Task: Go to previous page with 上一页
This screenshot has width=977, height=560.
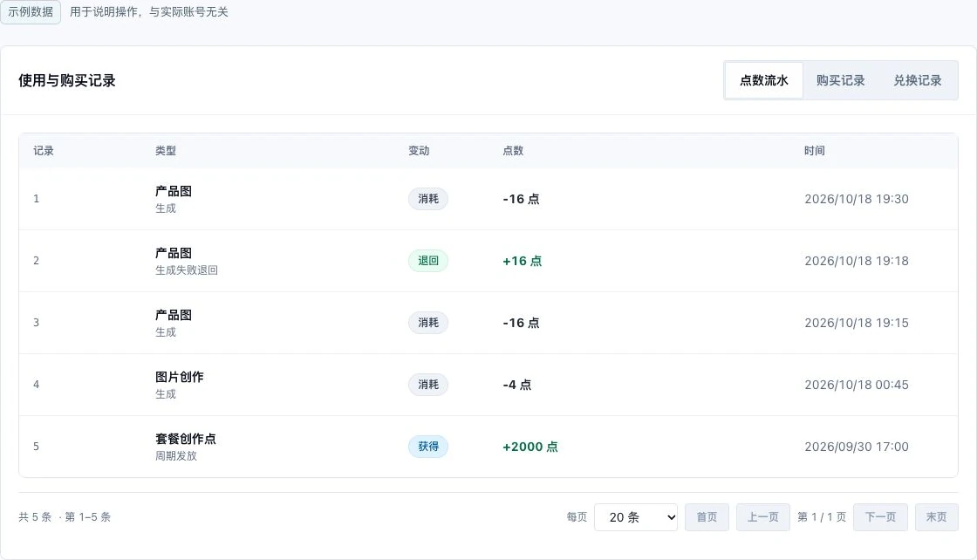Action: (762, 517)
